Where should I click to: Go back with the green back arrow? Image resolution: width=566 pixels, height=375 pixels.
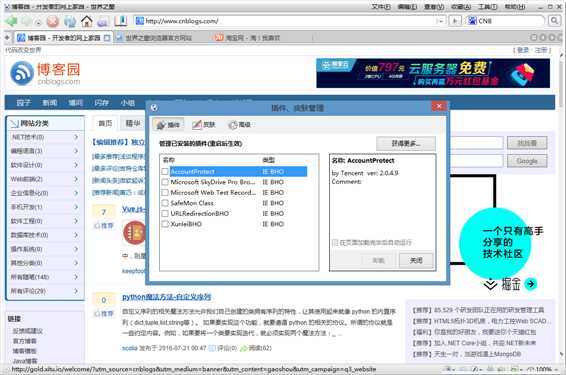pyautogui.click(x=12, y=21)
